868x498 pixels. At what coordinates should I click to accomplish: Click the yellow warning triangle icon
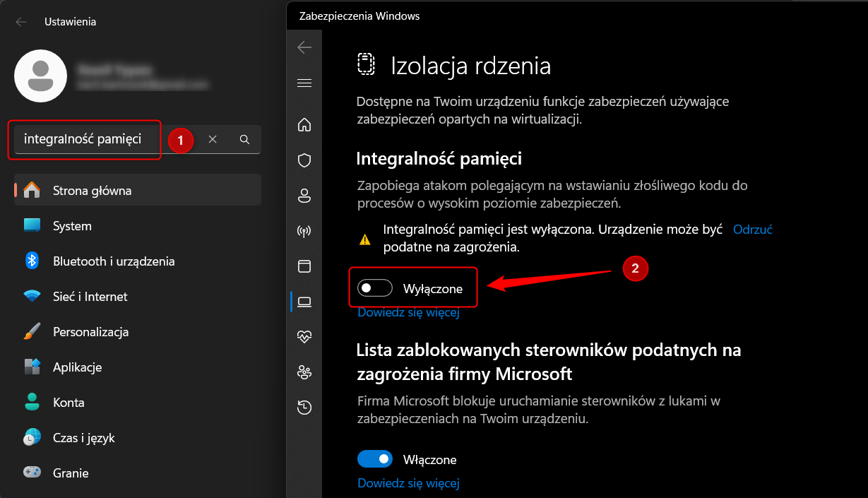click(365, 239)
